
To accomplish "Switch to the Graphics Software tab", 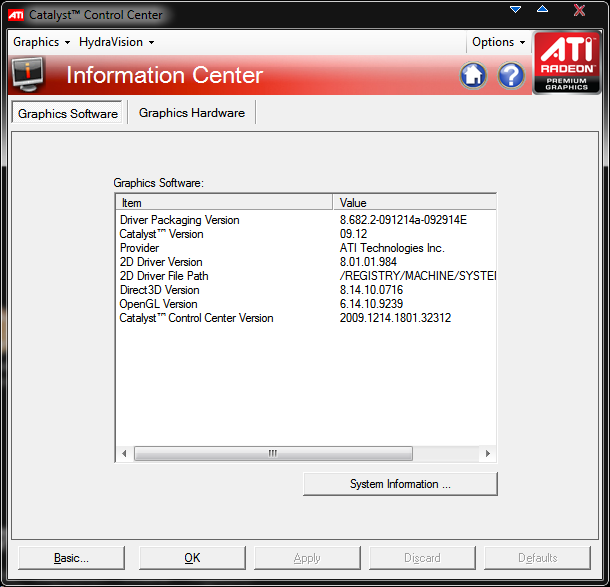I will coord(67,113).
